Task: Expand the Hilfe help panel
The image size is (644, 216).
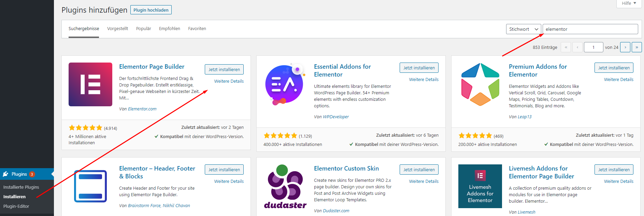Action: [629, 3]
